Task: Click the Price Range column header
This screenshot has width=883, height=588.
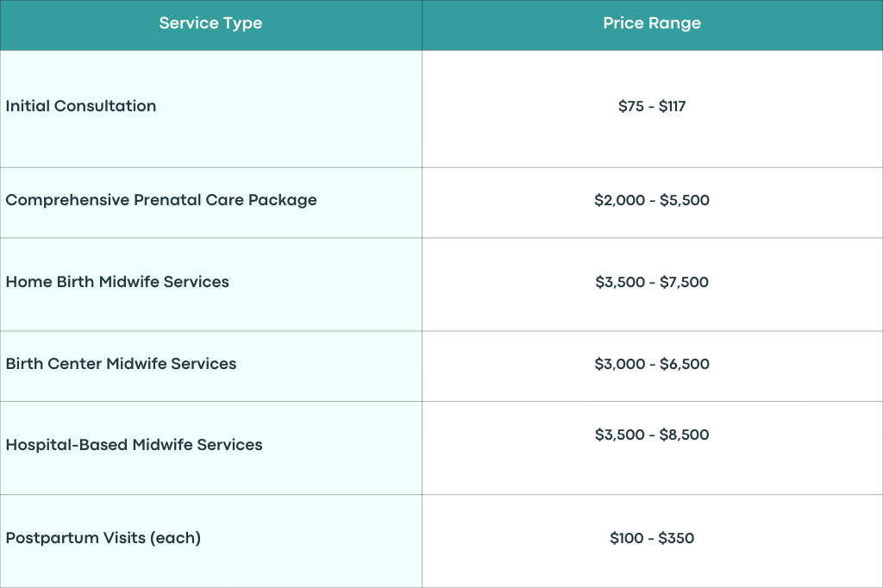Action: [652, 24]
